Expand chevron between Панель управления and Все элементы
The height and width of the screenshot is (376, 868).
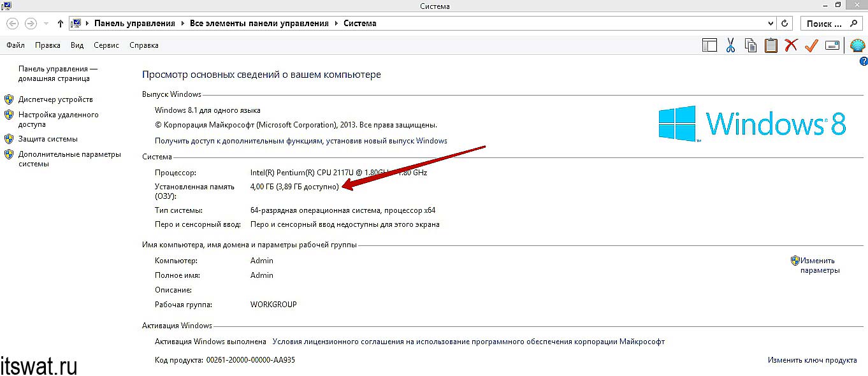point(182,24)
